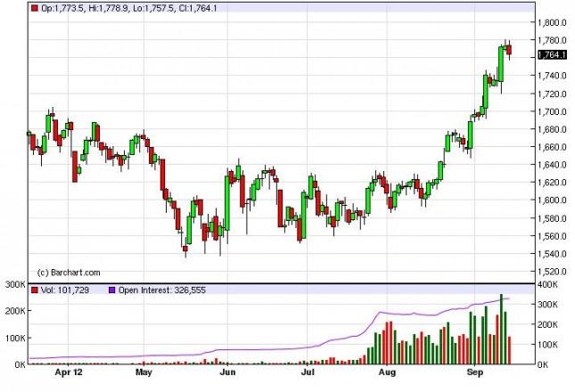The width and height of the screenshot is (575, 392).
Task: Select the 'Op:1,773.5' open value text
Action: click(62, 8)
